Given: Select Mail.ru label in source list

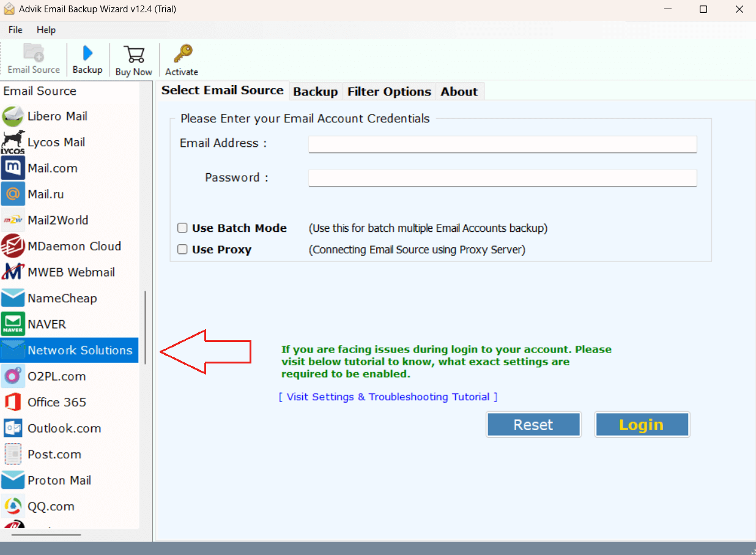Looking at the screenshot, I should [x=46, y=194].
